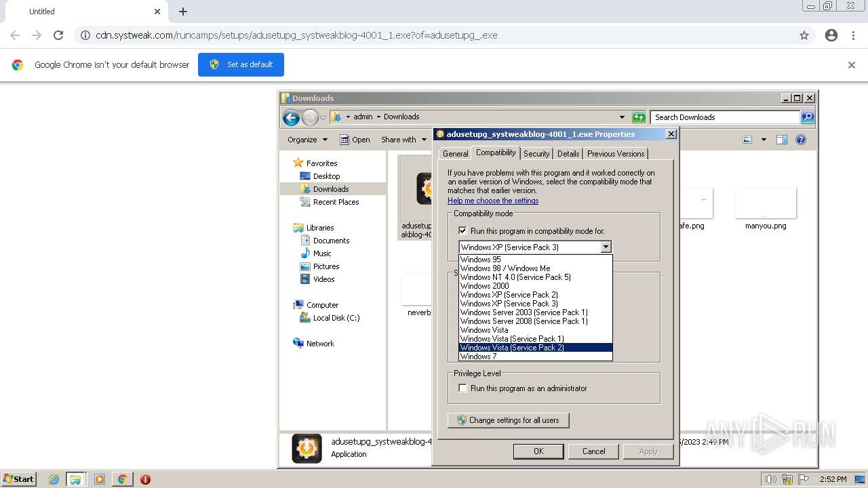The height and width of the screenshot is (488, 868).
Task: Open Chrome three-dot menu
Action: [x=853, y=35]
